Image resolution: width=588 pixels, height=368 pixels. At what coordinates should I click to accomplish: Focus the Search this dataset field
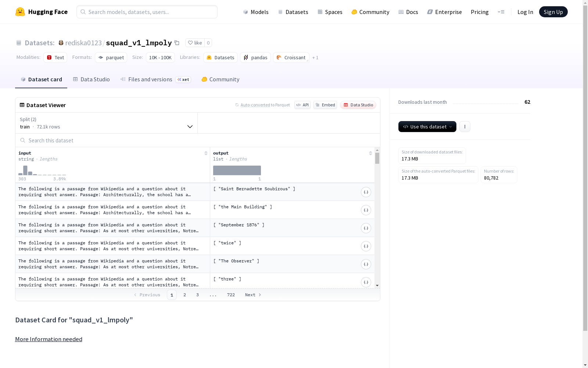[198, 140]
